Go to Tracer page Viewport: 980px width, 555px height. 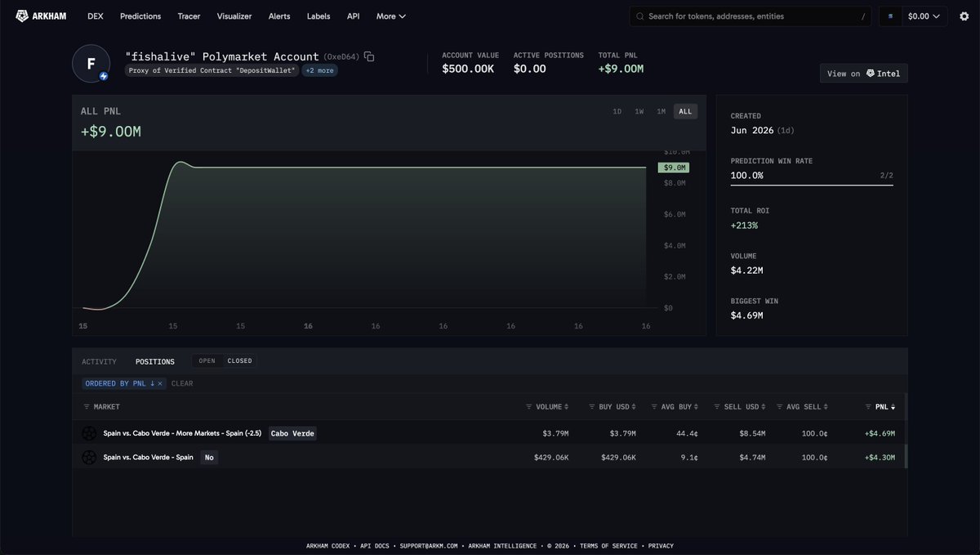pos(189,16)
